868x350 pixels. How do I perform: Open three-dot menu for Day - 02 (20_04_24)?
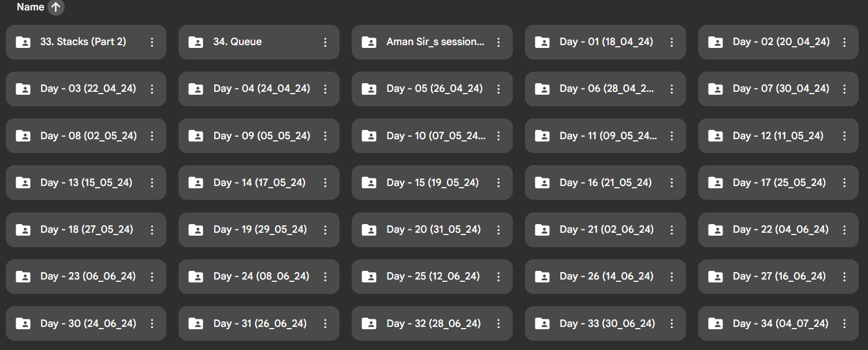coord(844,42)
